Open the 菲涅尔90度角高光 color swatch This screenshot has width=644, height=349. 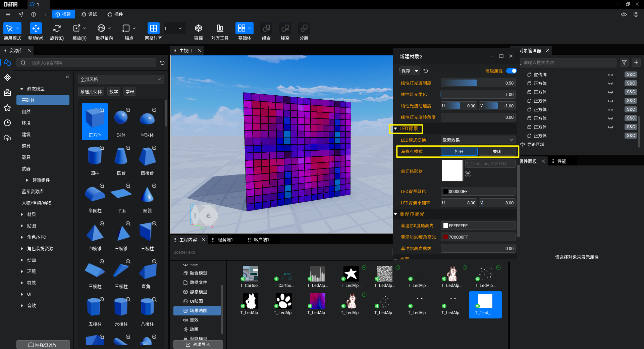click(x=445, y=237)
